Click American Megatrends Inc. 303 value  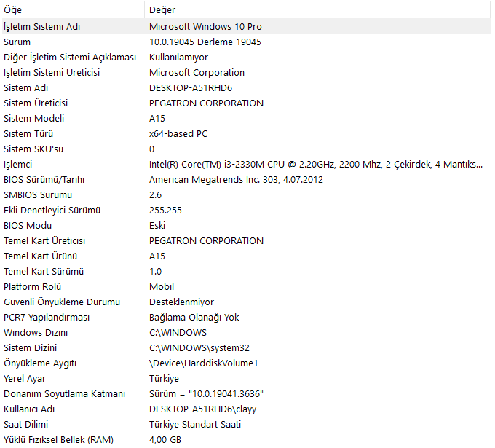tap(236, 180)
